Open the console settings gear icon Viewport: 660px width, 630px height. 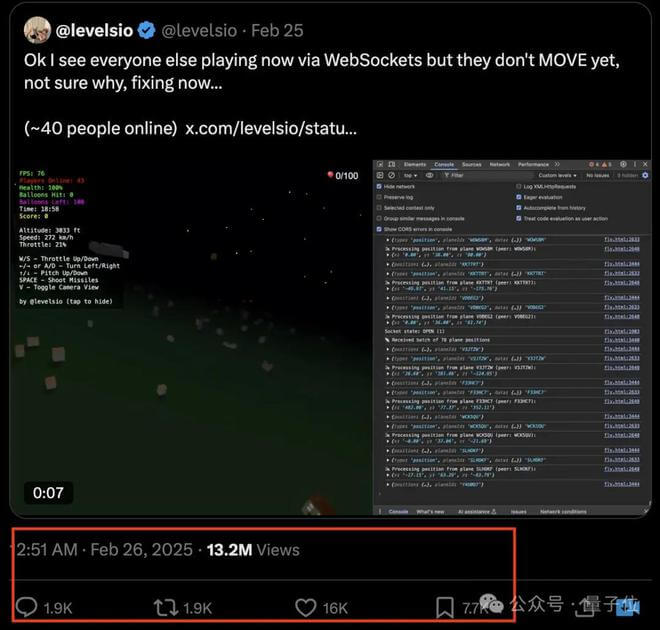pyautogui.click(x=645, y=175)
